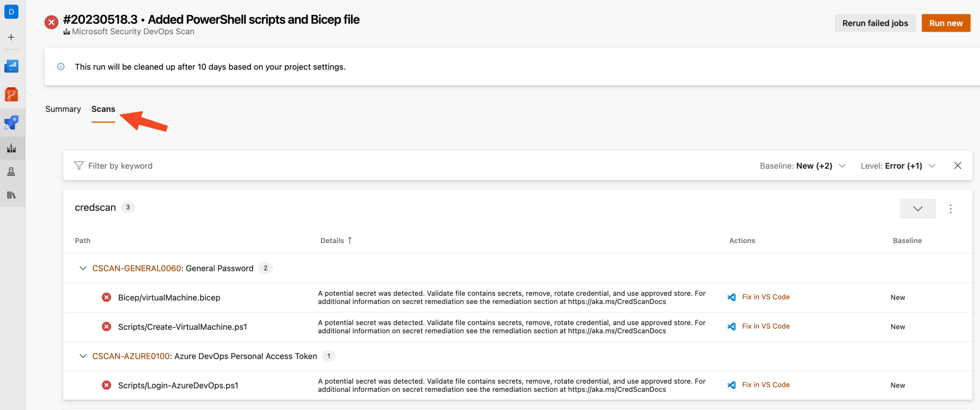
Task: Open credscan more options menu
Action: tap(951, 209)
